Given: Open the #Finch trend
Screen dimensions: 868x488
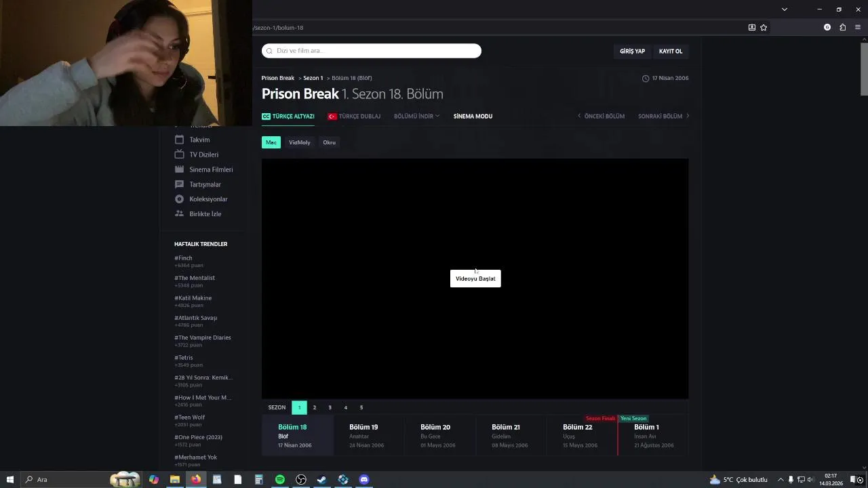Looking at the screenshot, I should pyautogui.click(x=183, y=258).
